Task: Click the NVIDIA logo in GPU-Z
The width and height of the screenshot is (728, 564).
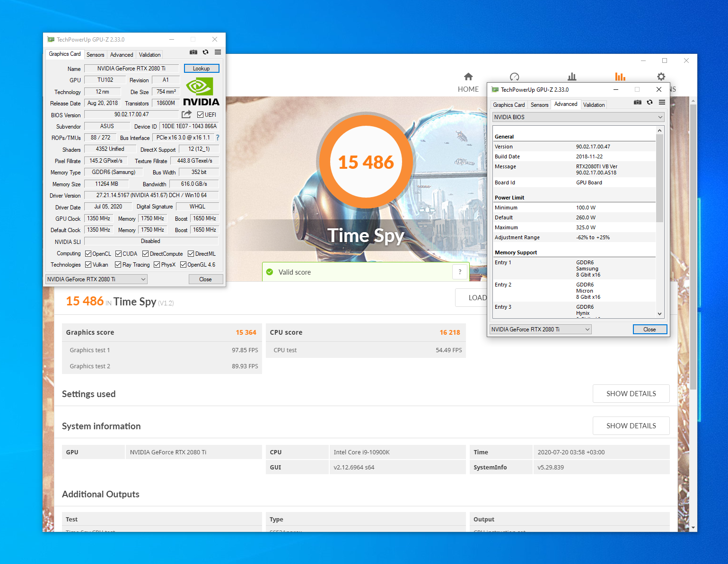Action: pos(201,92)
